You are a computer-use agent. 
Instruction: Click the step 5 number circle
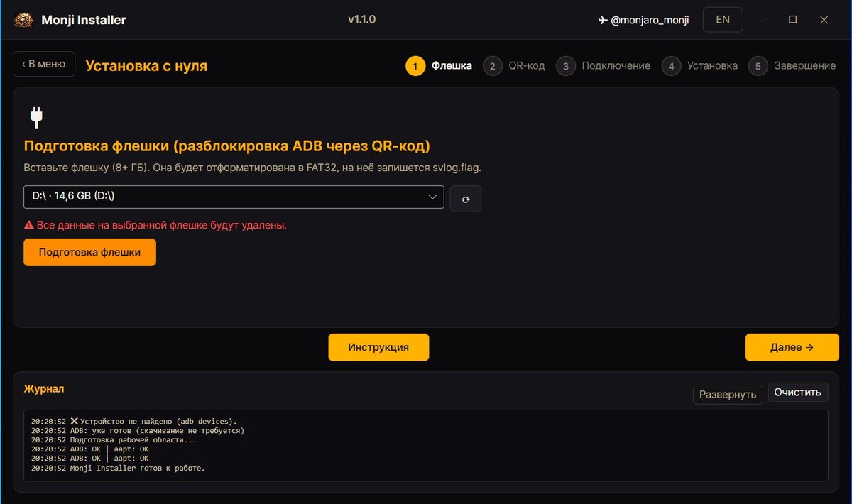(758, 66)
